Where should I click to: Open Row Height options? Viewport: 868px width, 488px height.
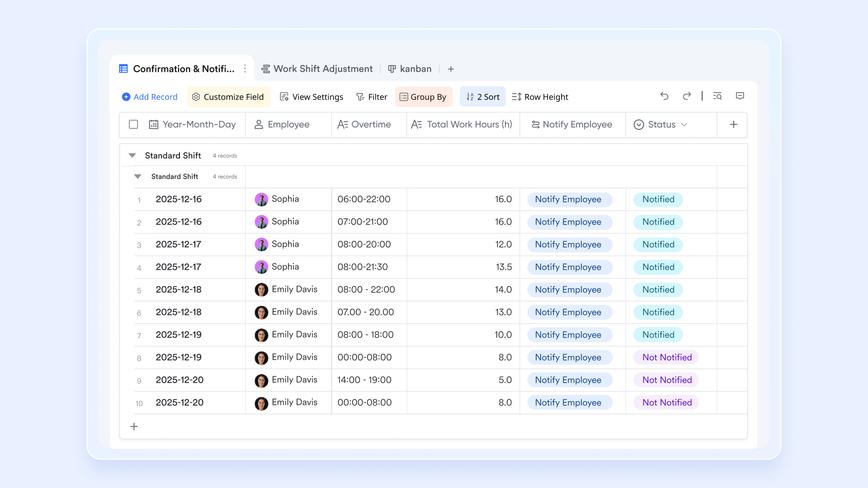(x=540, y=97)
